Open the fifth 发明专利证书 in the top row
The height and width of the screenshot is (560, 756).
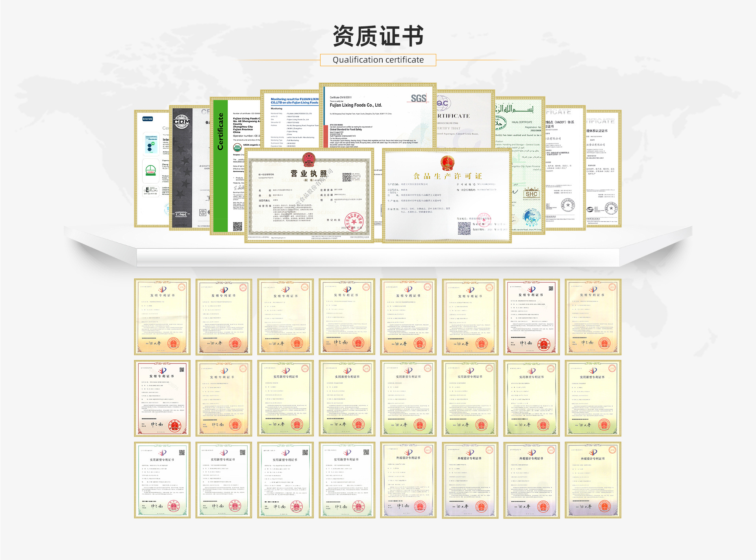click(408, 317)
